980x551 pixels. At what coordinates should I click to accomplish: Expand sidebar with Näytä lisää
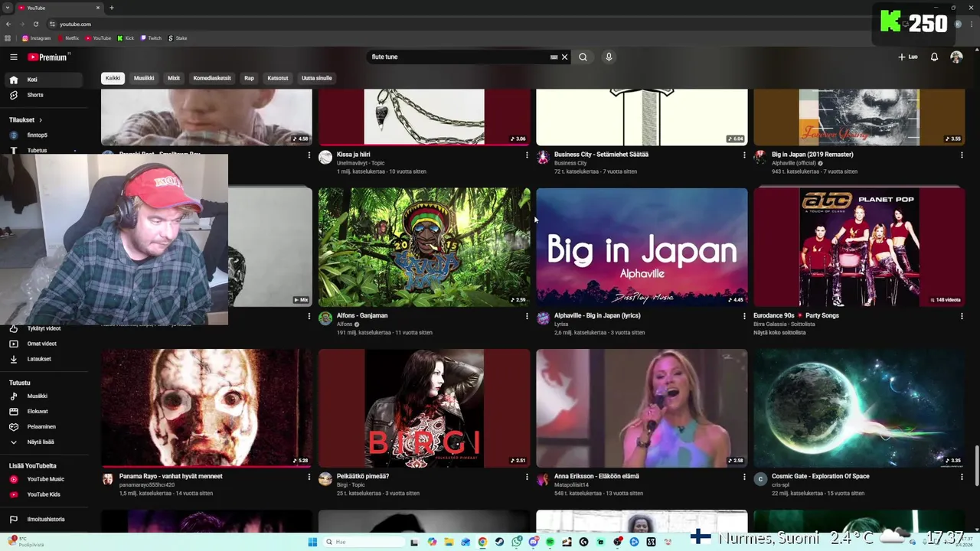tap(40, 442)
